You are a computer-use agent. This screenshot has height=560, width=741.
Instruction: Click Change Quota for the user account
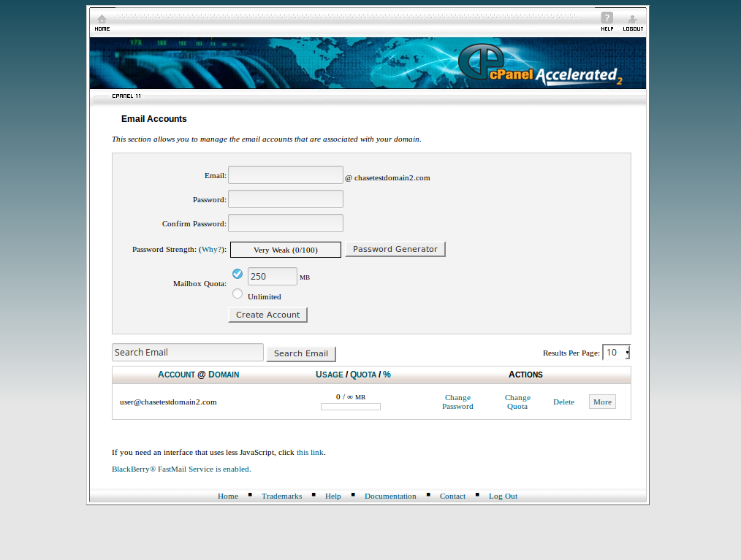(517, 402)
